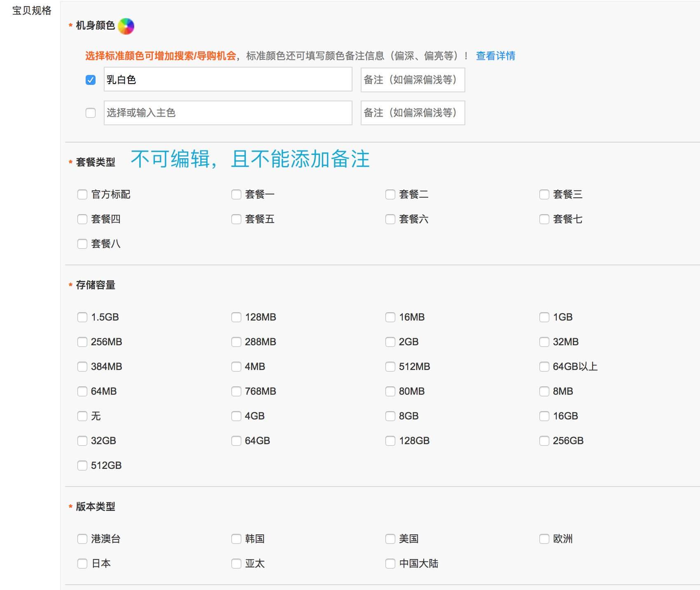Check the 4MB storage option
The width and height of the screenshot is (700, 590).
click(x=236, y=366)
